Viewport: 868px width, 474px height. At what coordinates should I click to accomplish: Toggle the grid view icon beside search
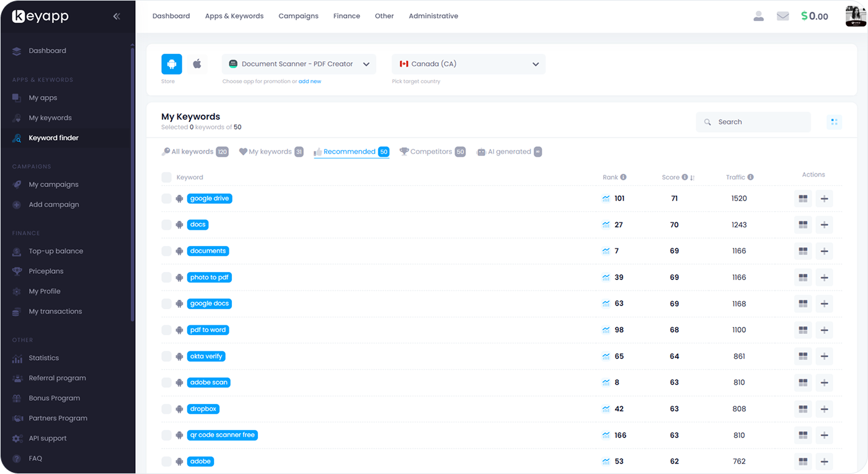(834, 122)
